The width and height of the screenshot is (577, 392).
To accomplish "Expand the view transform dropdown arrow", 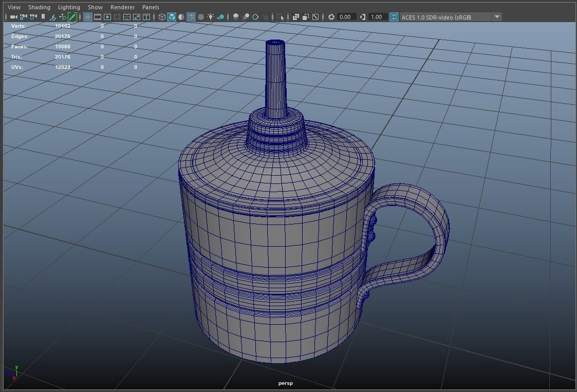I will (497, 17).
